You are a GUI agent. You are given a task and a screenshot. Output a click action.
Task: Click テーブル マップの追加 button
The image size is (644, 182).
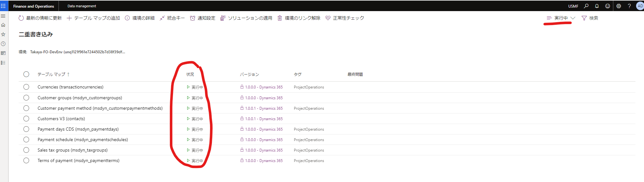(93, 18)
